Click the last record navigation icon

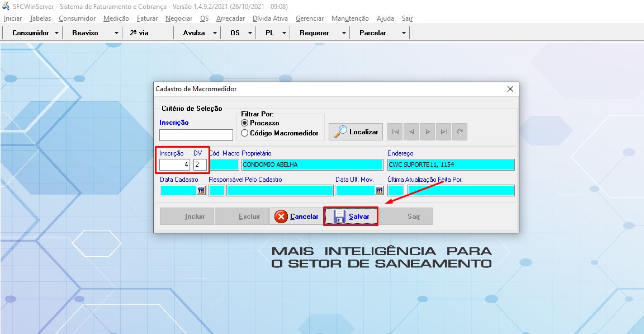point(443,131)
